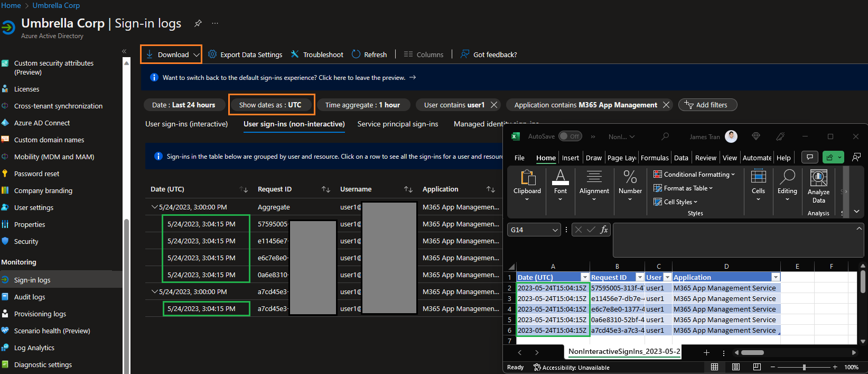Open the ellipsis menu next to the title
Image resolution: width=868 pixels, height=374 pixels.
click(x=215, y=23)
